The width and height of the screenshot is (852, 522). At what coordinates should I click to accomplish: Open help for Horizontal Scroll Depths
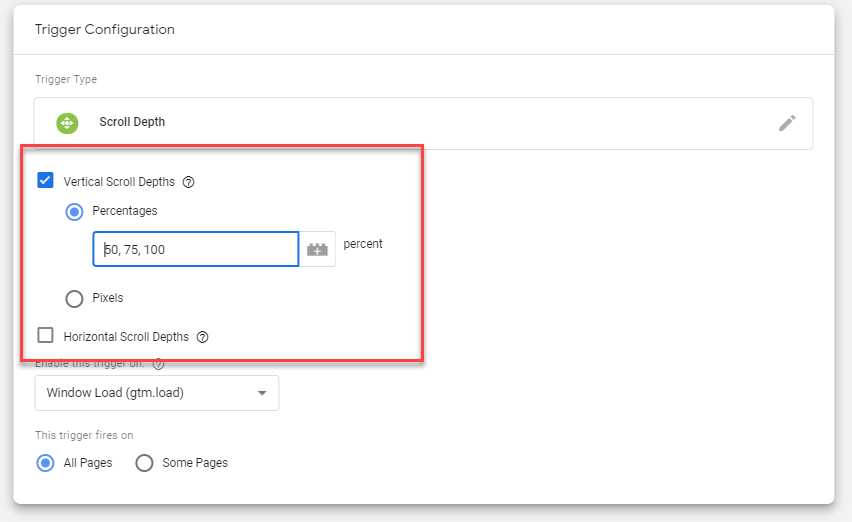tap(202, 337)
